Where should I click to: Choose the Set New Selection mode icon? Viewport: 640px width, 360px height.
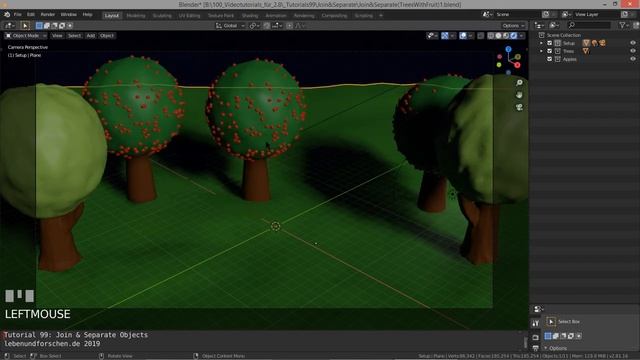39,25
